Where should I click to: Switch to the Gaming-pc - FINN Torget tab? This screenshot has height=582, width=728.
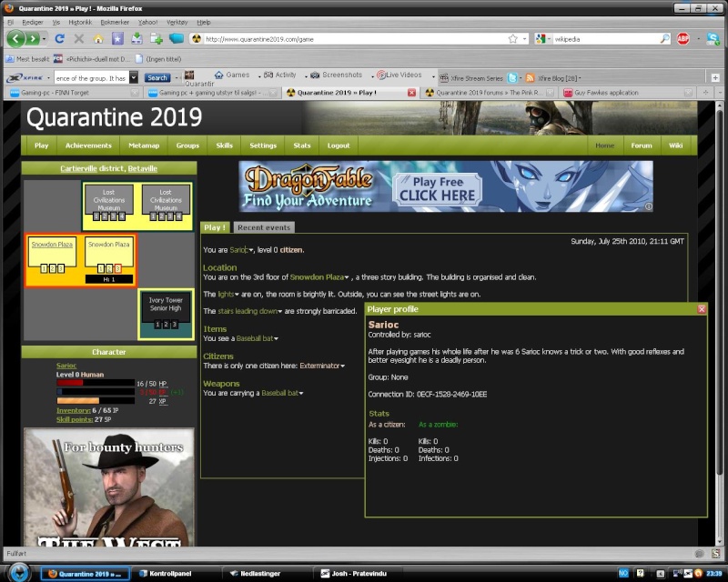(74, 93)
